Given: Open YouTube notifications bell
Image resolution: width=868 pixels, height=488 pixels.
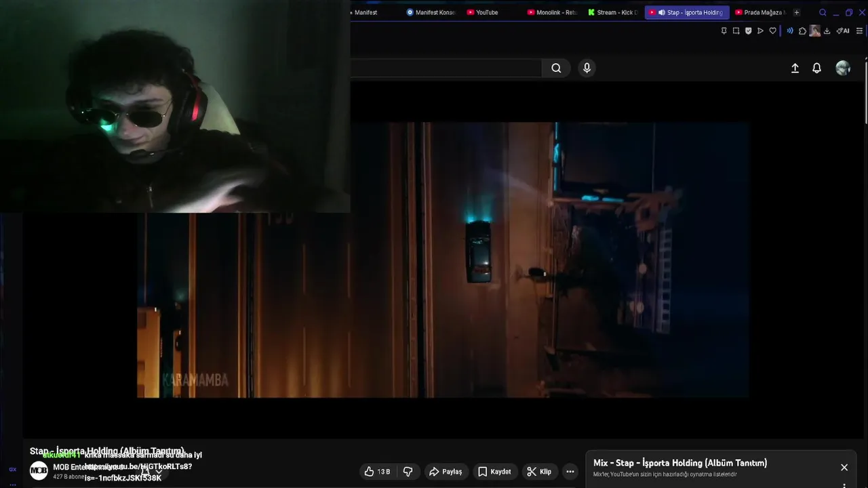Looking at the screenshot, I should [817, 68].
